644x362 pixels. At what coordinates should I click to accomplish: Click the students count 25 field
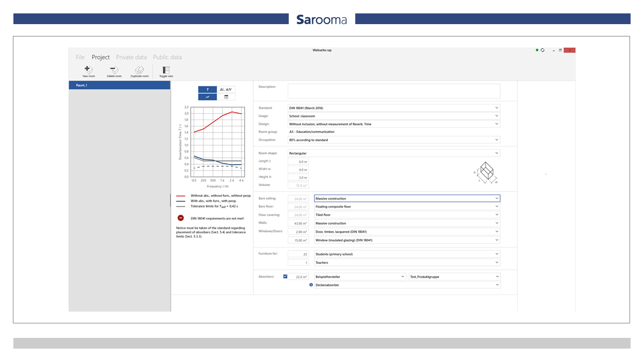tap(298, 254)
